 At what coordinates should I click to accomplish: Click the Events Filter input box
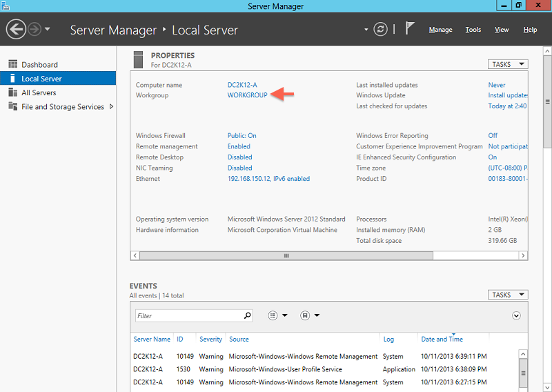[x=189, y=315]
